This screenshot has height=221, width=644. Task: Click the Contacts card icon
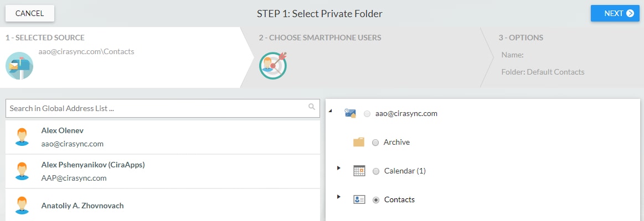click(x=359, y=199)
